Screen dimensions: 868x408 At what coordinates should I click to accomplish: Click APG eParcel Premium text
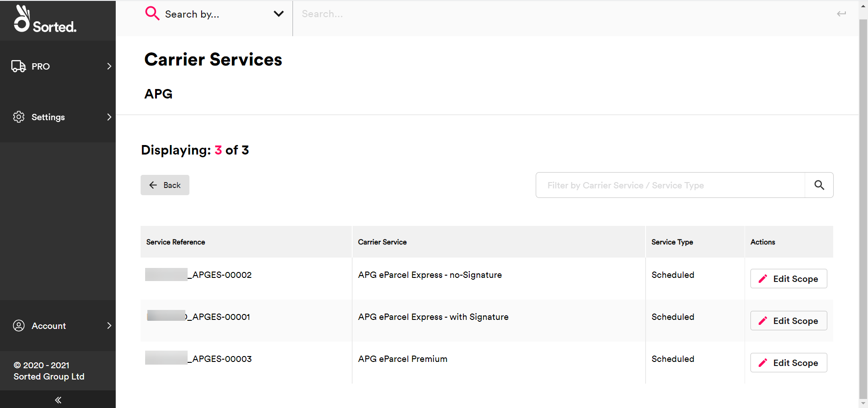[x=402, y=359]
